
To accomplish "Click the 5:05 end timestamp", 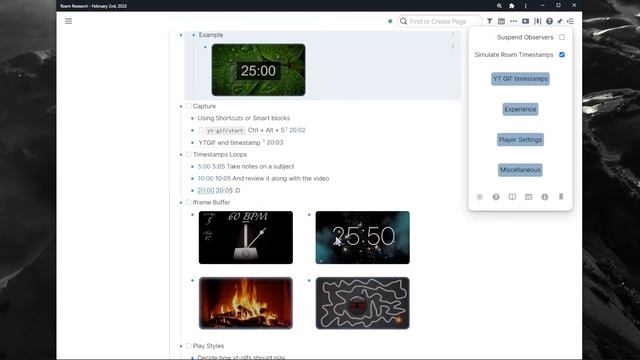I will coord(219,167).
